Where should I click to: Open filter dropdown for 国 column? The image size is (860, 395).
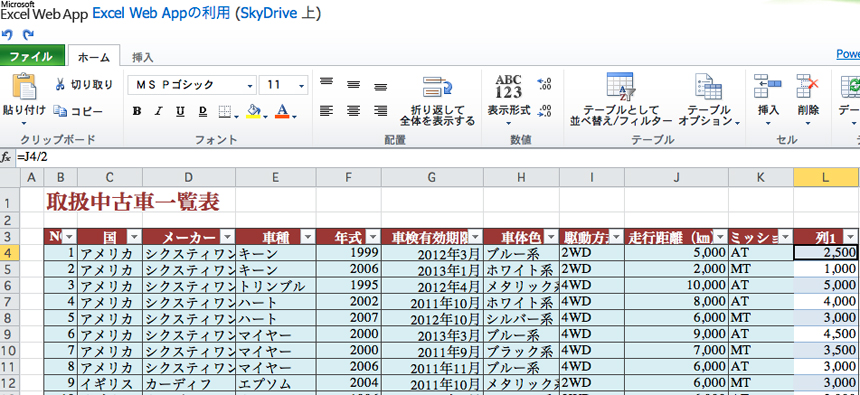(x=134, y=237)
